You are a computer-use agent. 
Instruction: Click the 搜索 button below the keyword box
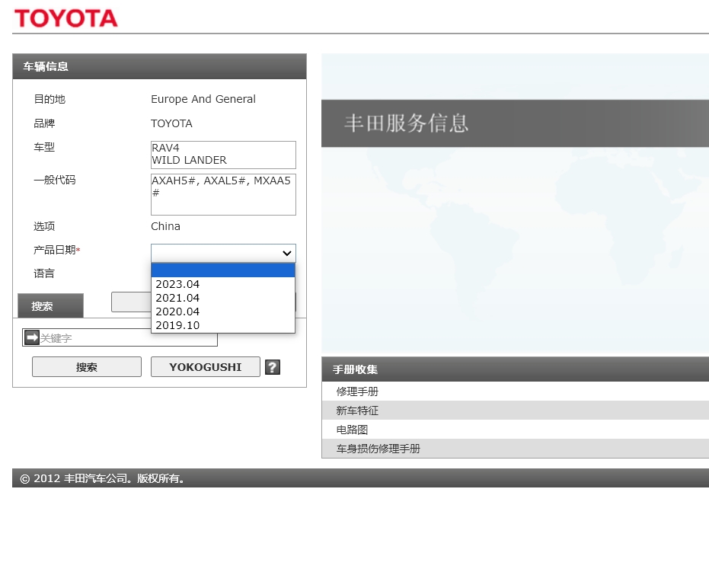[86, 366]
